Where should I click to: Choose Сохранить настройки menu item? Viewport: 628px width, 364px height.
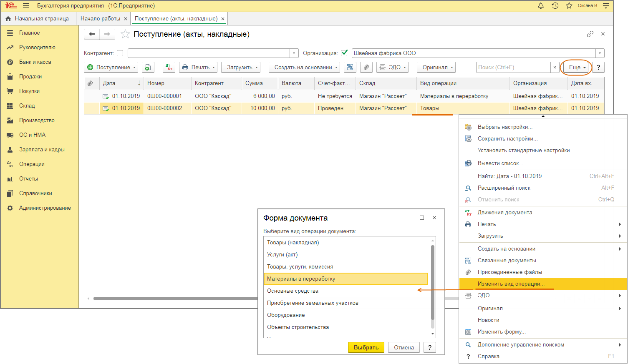[543, 138]
